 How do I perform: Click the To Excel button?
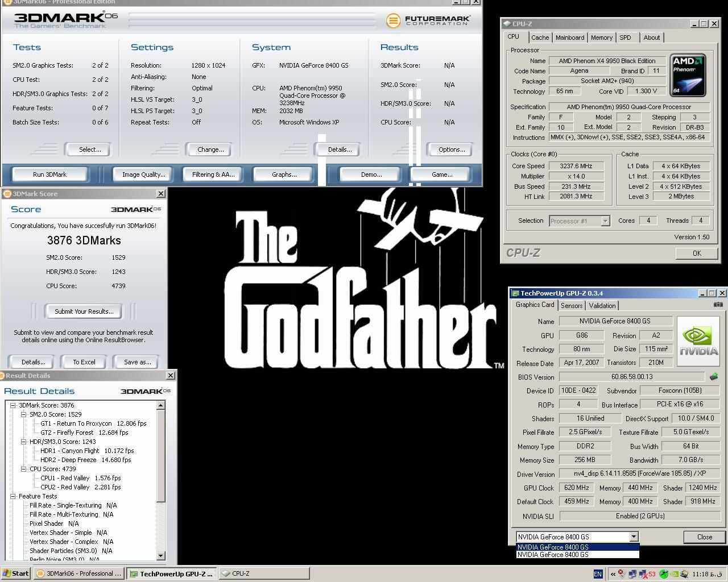(84, 362)
